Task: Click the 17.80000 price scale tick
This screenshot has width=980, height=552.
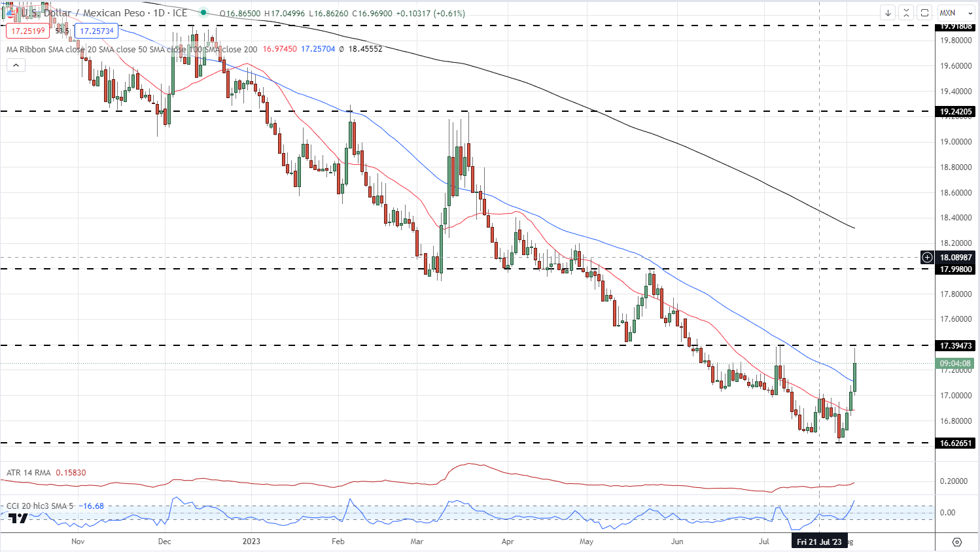Action: click(x=955, y=294)
